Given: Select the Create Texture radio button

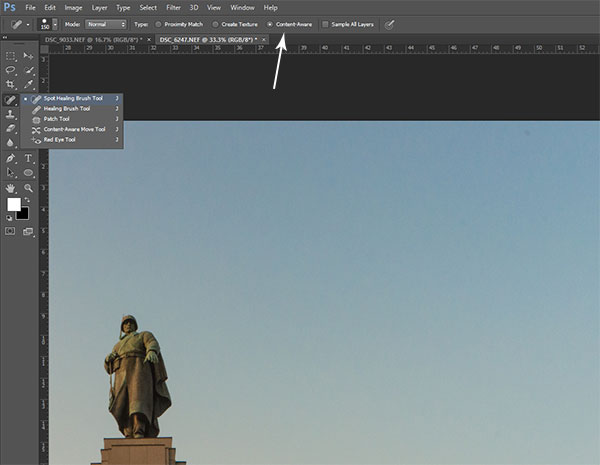Looking at the screenshot, I should pyautogui.click(x=215, y=23).
